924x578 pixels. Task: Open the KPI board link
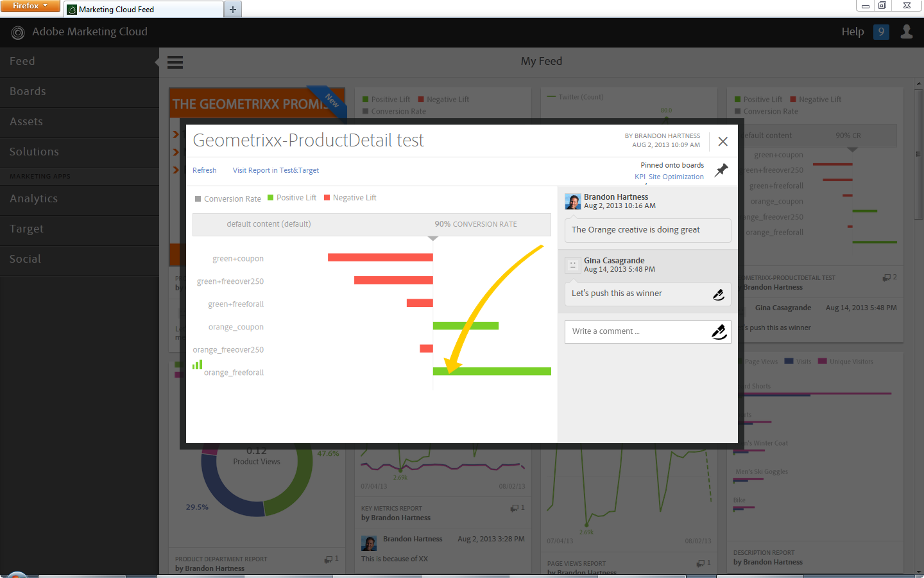point(640,177)
